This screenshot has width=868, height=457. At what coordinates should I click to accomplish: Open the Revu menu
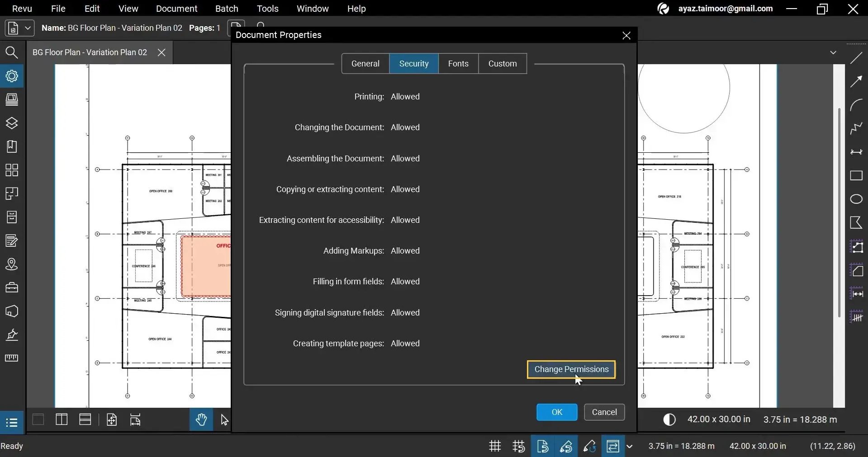pyautogui.click(x=22, y=9)
